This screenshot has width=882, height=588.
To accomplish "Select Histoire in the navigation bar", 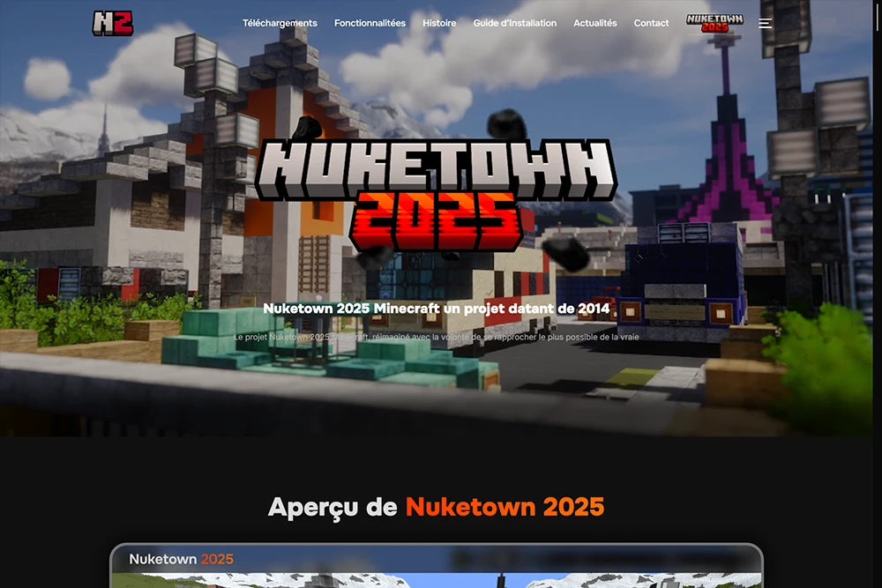I will 439,24.
